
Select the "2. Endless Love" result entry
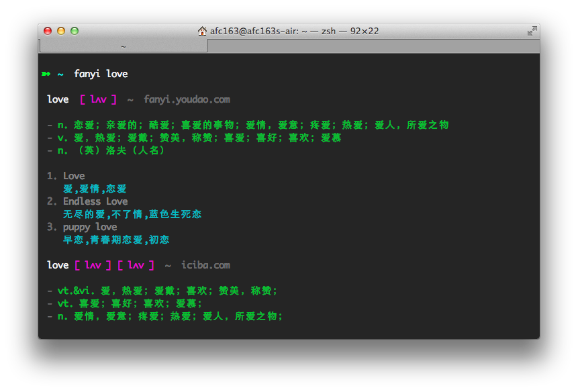point(87,201)
